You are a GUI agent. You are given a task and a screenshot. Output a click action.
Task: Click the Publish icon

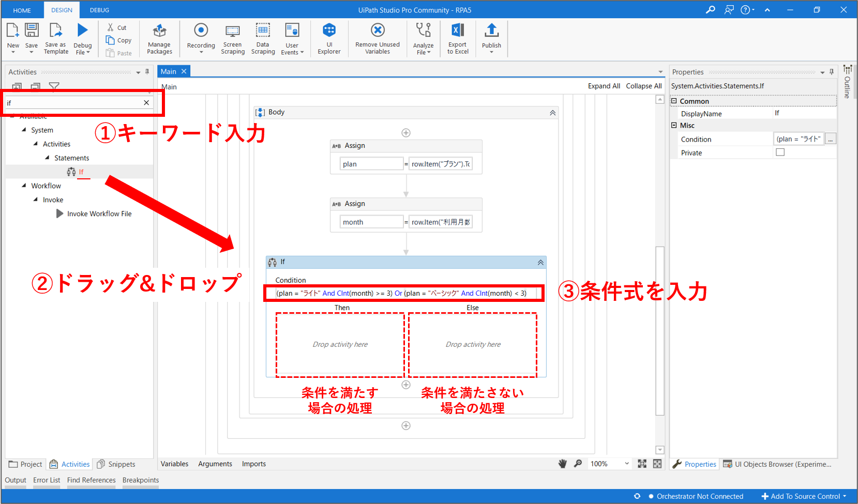pos(491,31)
